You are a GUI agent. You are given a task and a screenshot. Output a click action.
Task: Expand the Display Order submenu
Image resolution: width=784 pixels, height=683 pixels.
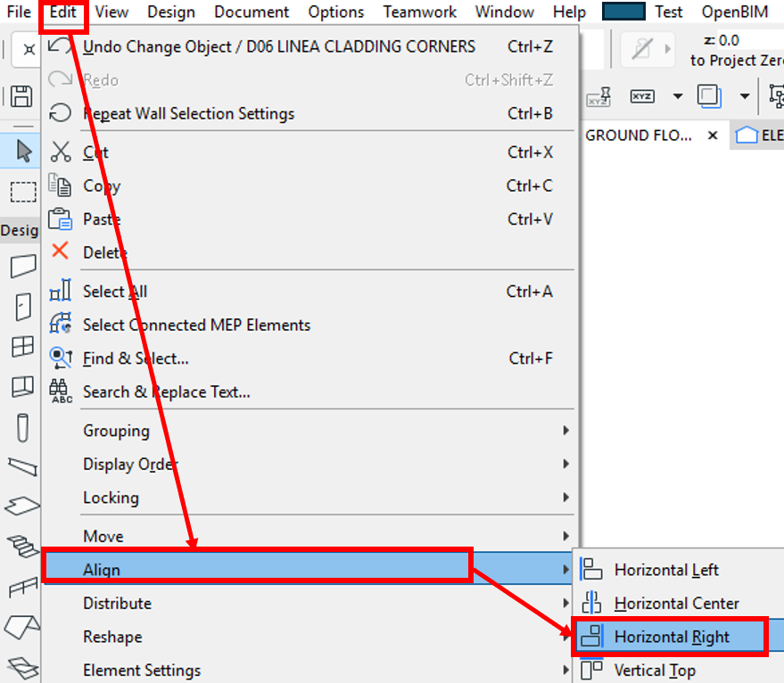tap(310, 464)
